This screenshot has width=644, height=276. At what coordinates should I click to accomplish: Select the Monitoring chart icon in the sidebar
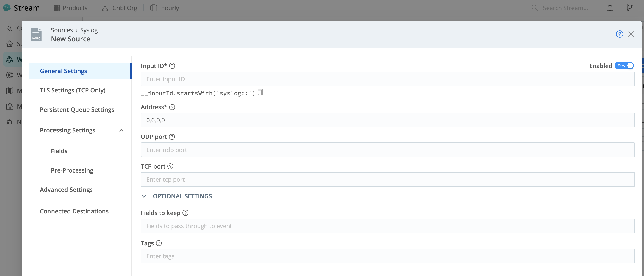coord(9,106)
